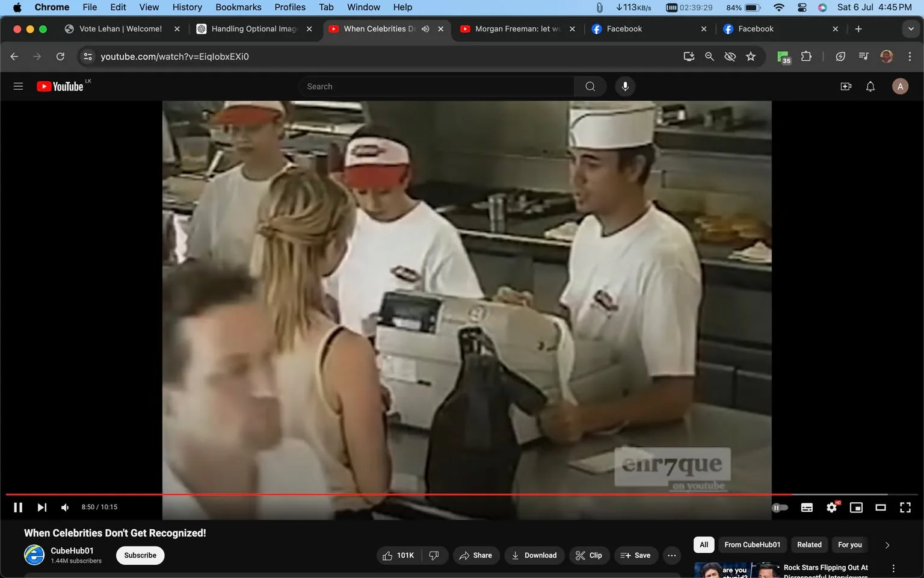The width and height of the screenshot is (924, 578).
Task: Bookmark this page with the star
Action: [x=751, y=56]
